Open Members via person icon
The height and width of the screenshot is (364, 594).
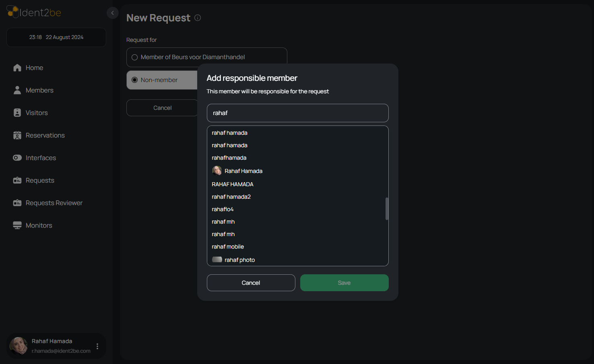coord(17,90)
